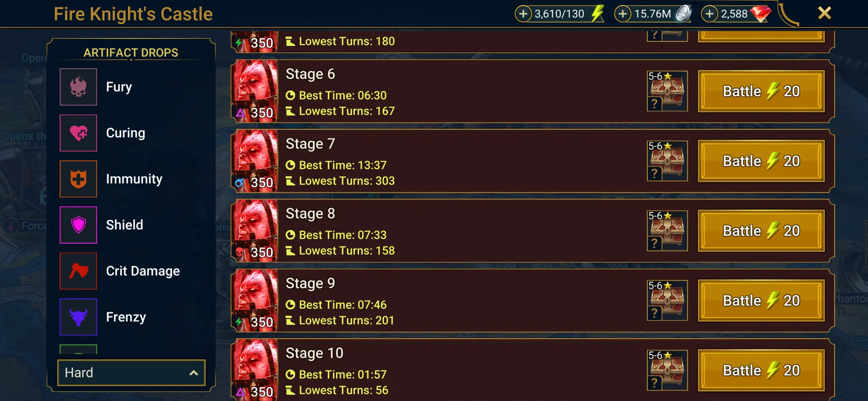868x401 pixels.
Task: Select the Immunity artifact set icon
Action: coord(78,179)
